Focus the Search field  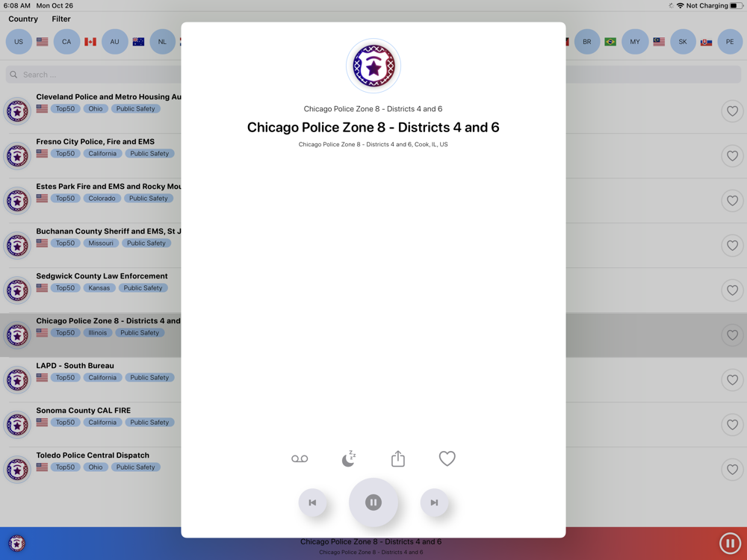pyautogui.click(x=373, y=74)
